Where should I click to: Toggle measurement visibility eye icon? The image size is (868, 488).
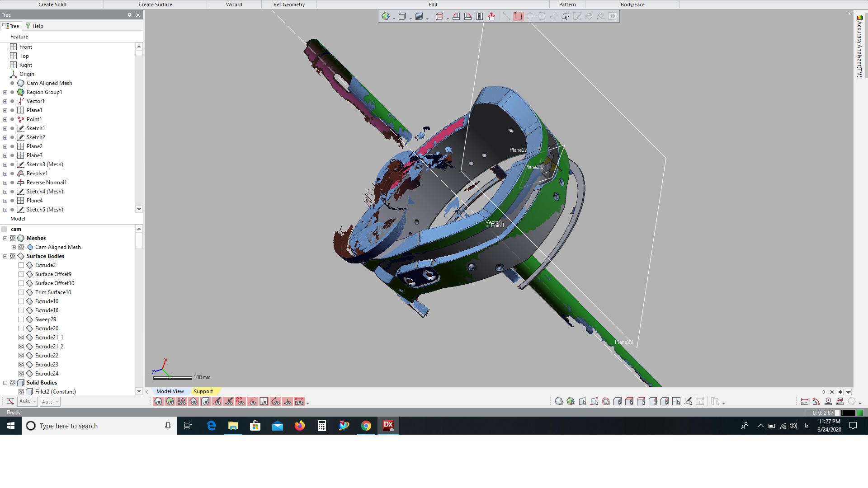click(x=299, y=402)
